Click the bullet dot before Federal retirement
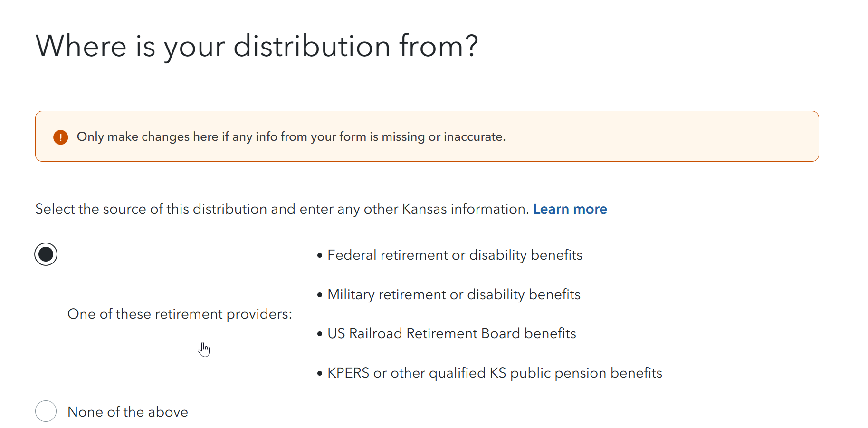Viewport: 868px width, 428px height. point(320,256)
